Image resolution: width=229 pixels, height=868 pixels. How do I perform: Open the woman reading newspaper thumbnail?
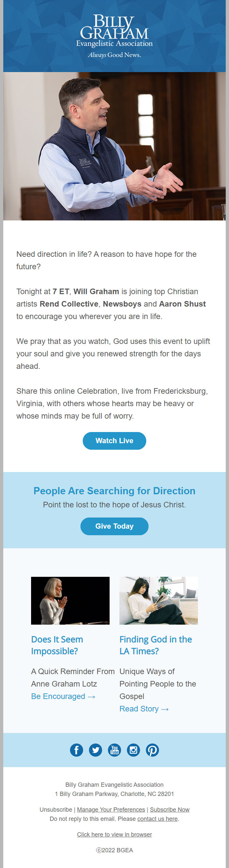(159, 600)
